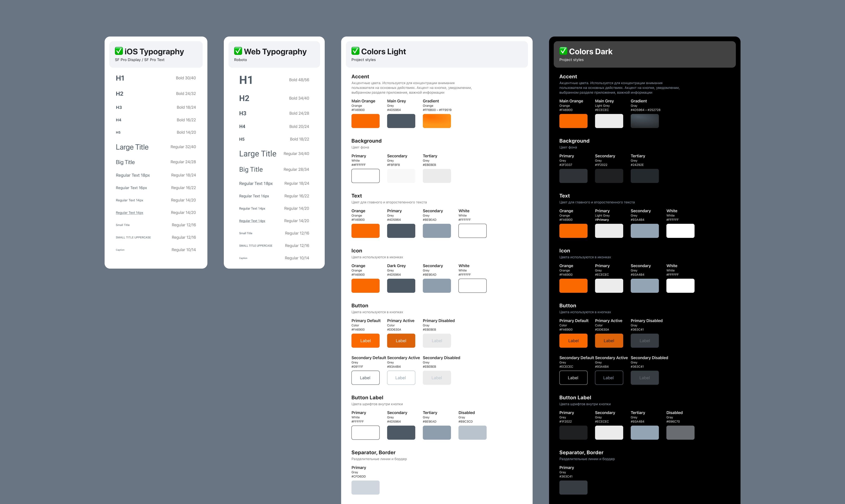
Task: Click '#FF6B00 – #FF9519' gradient code in Colors Light
Action: pyautogui.click(x=437, y=110)
